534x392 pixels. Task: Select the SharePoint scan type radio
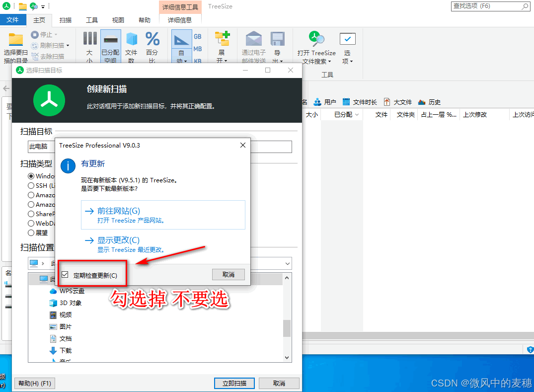[31, 214]
